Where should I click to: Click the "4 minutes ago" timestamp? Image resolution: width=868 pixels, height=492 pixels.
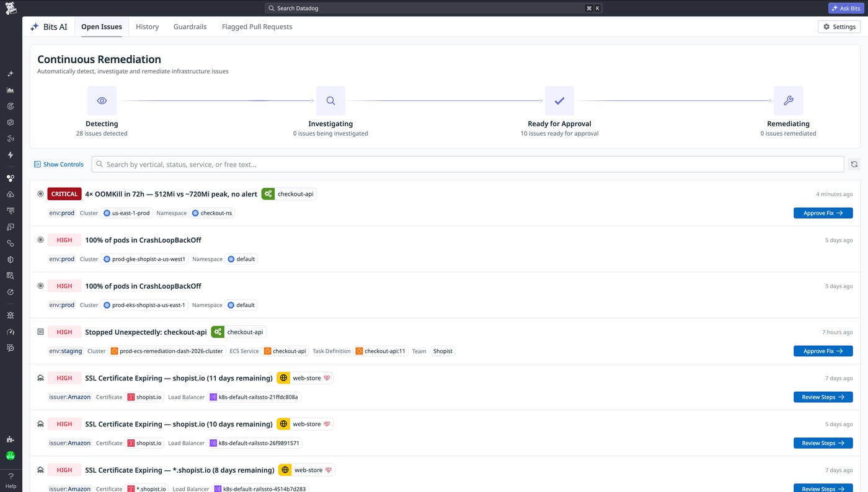(x=834, y=194)
